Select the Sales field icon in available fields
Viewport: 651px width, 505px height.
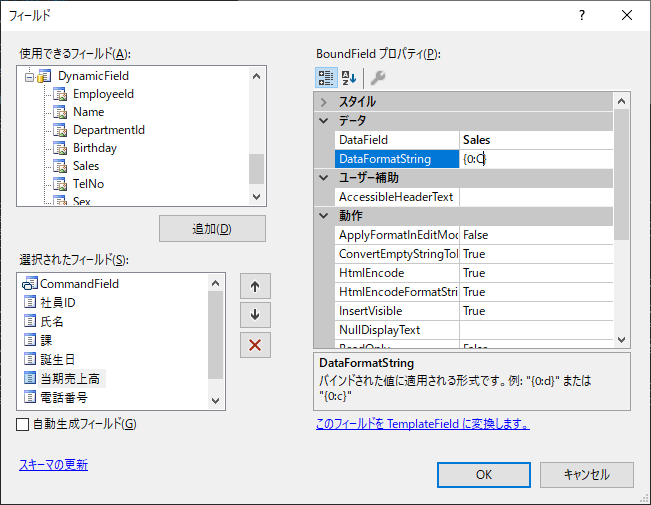[60, 166]
